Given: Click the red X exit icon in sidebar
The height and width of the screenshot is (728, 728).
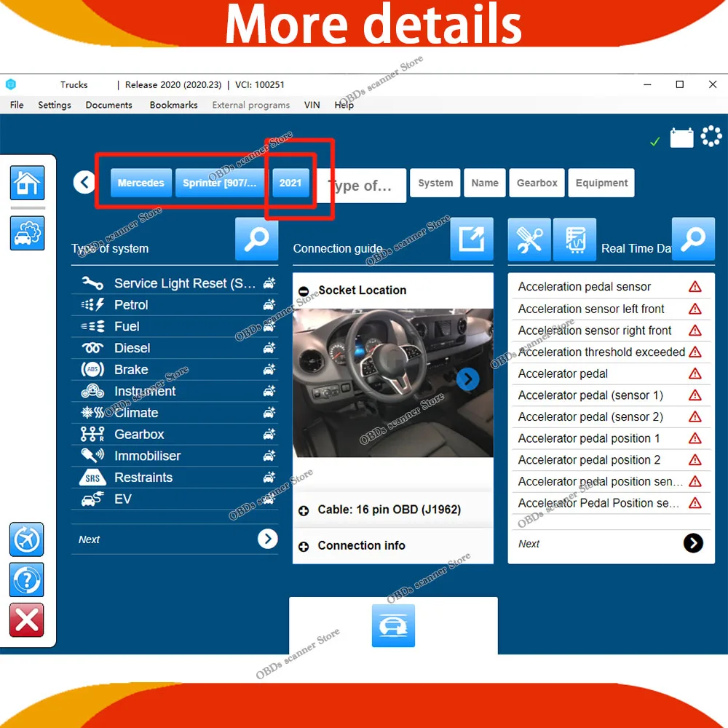Looking at the screenshot, I should point(26,620).
